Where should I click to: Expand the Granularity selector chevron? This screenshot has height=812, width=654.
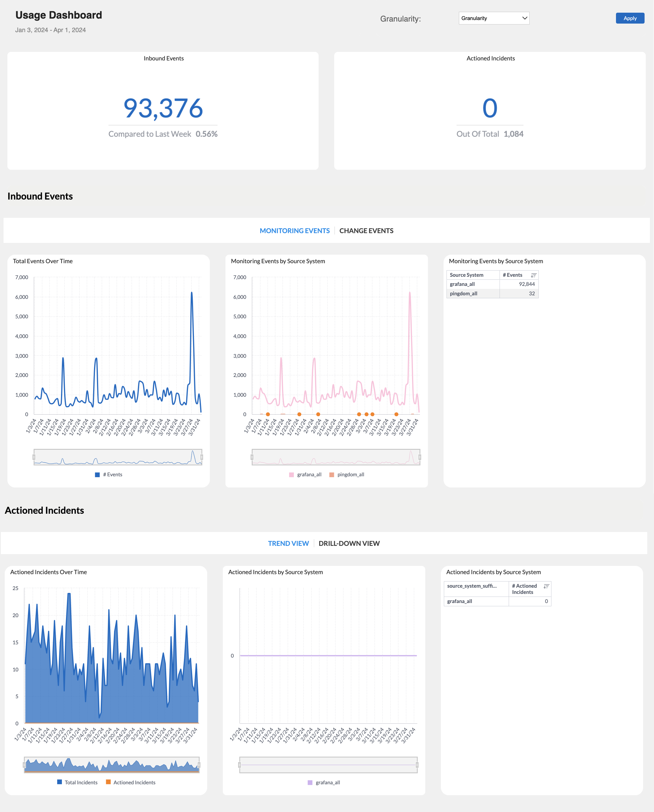point(525,18)
